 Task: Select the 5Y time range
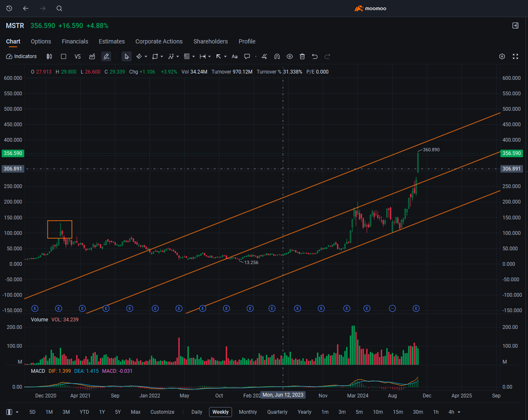(118, 412)
